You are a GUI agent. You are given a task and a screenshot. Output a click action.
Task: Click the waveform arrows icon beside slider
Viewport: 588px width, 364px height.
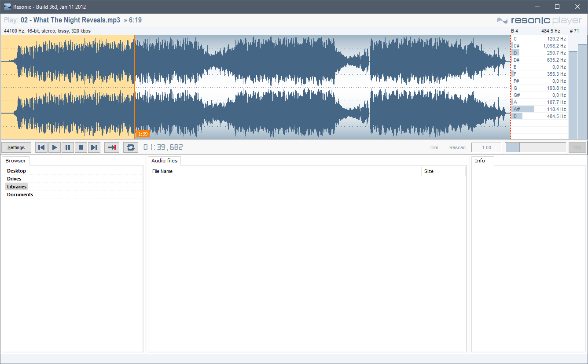pyautogui.click(x=577, y=147)
